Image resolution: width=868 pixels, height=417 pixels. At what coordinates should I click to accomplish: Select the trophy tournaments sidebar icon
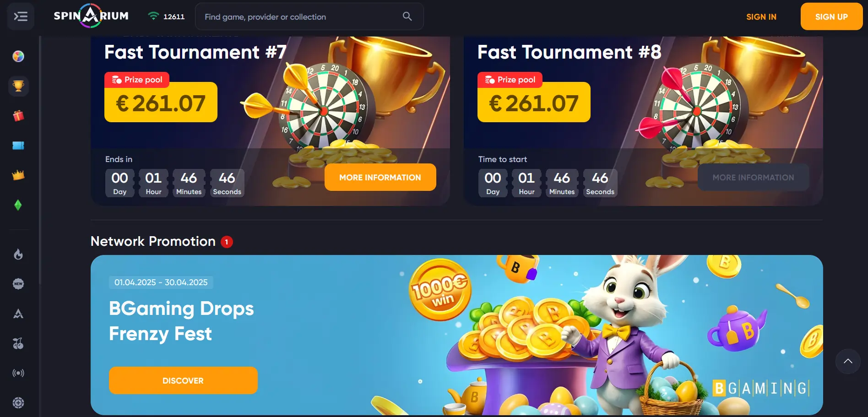[18, 86]
